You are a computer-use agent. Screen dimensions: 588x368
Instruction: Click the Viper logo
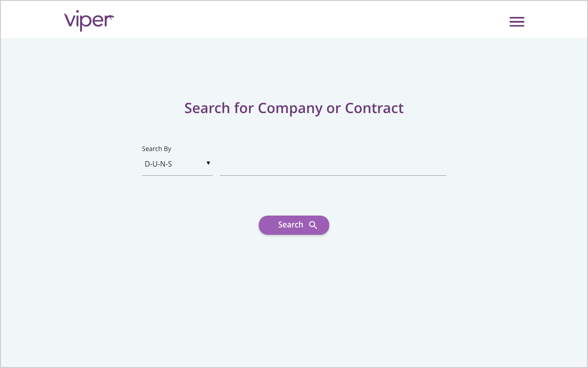click(x=89, y=21)
